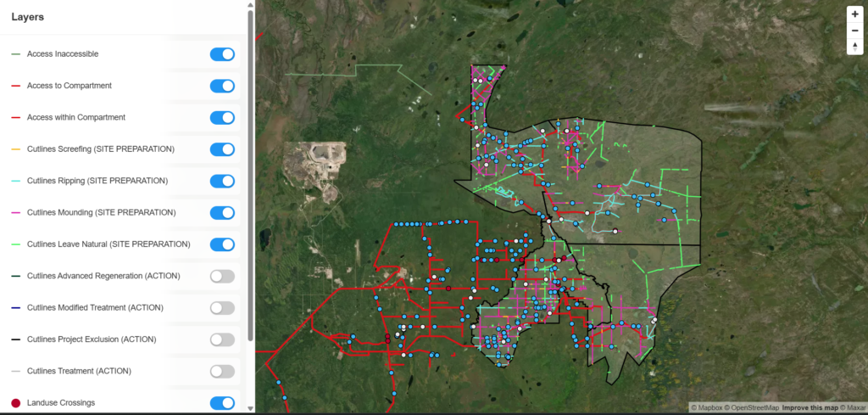
Task: Click the Cutlines Leave Natural label
Action: point(108,244)
